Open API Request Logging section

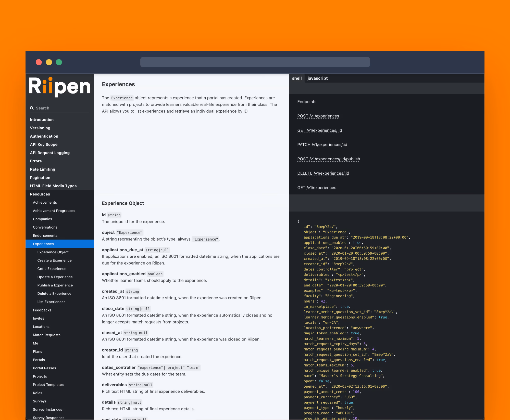click(x=50, y=153)
